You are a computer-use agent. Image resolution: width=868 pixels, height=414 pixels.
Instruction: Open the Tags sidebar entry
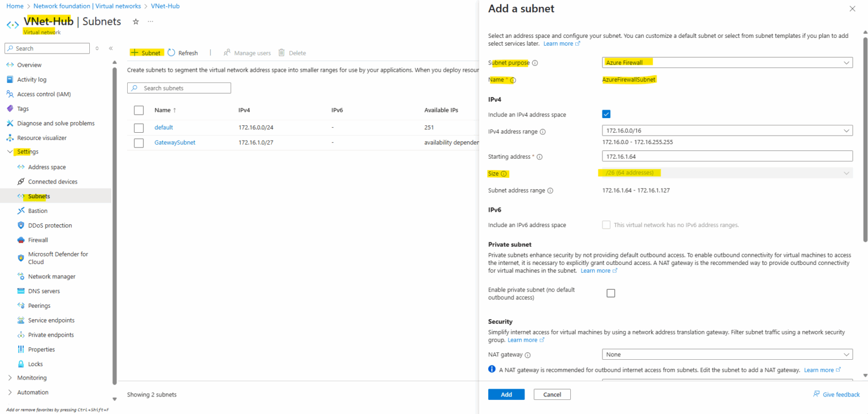point(23,108)
